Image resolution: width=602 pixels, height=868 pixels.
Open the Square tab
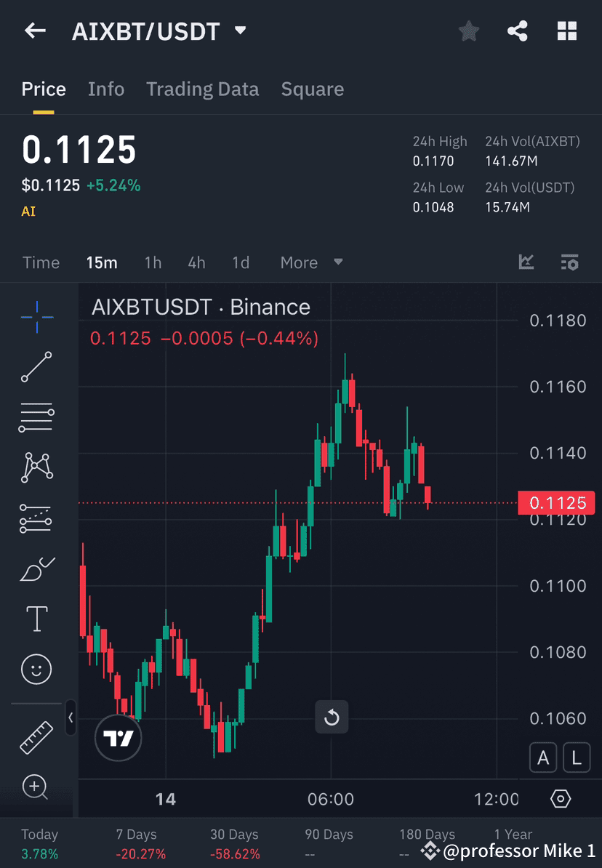coord(312,89)
